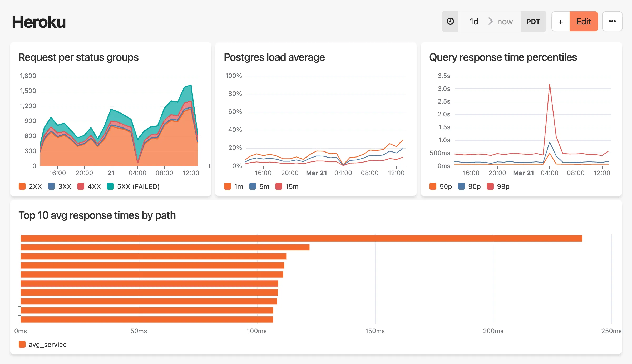Open the ellipsis overflow menu

612,21
